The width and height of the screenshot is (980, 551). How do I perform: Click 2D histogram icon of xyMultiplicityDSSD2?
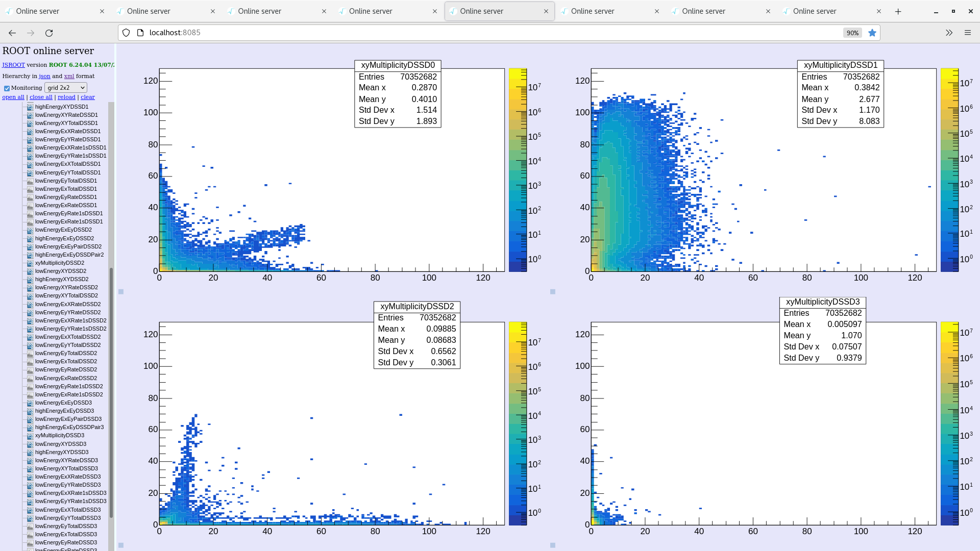(x=30, y=263)
